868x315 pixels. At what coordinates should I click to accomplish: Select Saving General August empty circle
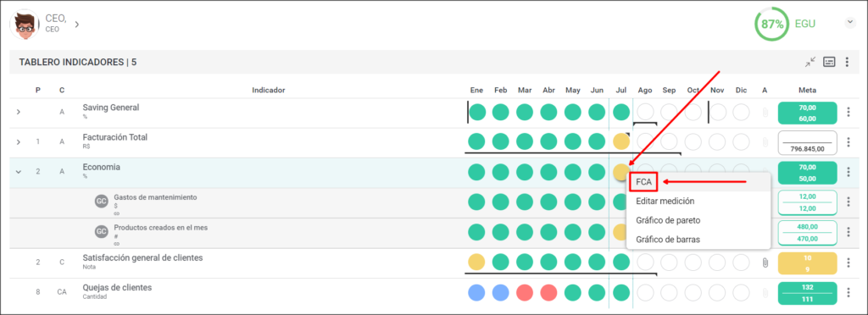pyautogui.click(x=645, y=112)
